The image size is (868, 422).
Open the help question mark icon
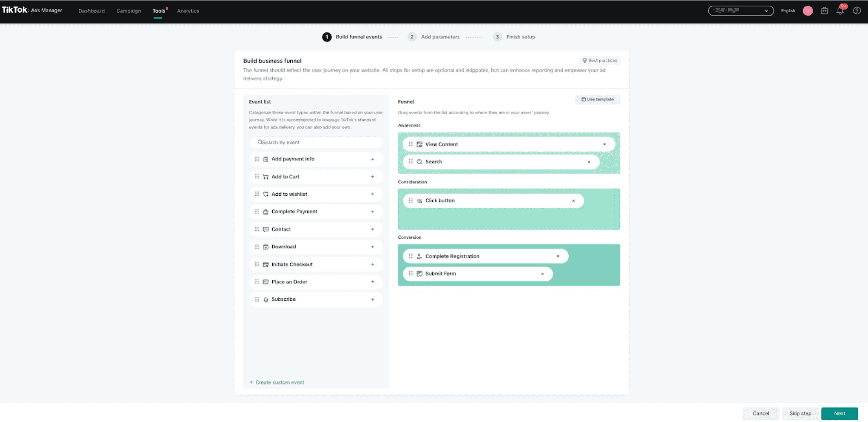click(857, 11)
